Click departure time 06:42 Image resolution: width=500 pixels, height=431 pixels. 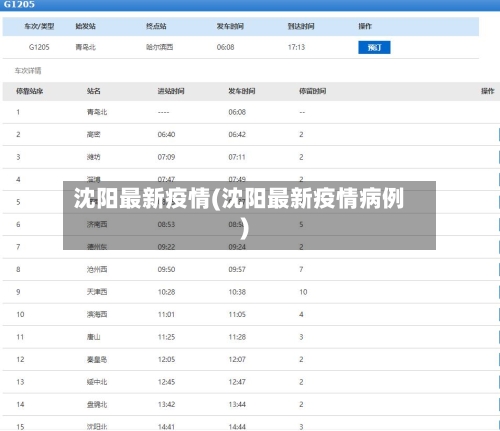coord(237,134)
